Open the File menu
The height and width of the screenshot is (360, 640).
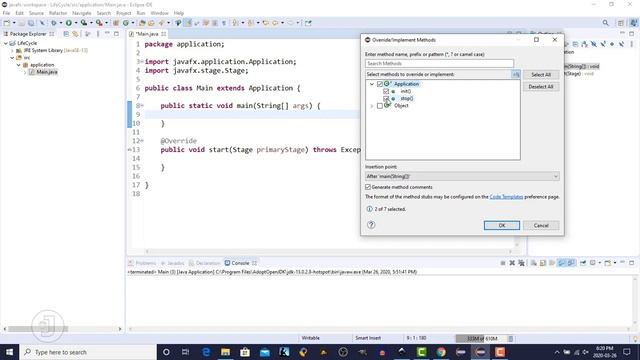click(7, 13)
